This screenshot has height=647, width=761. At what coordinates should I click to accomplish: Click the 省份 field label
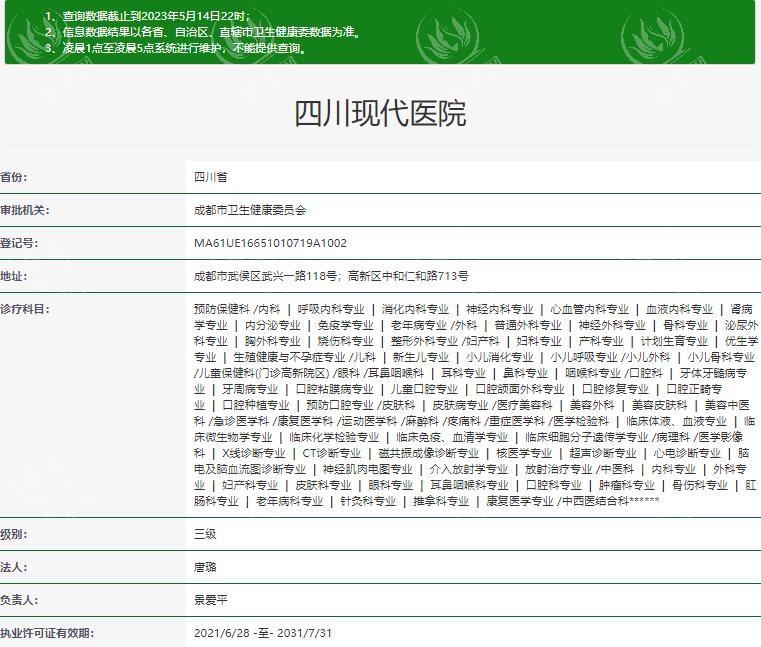(14, 177)
